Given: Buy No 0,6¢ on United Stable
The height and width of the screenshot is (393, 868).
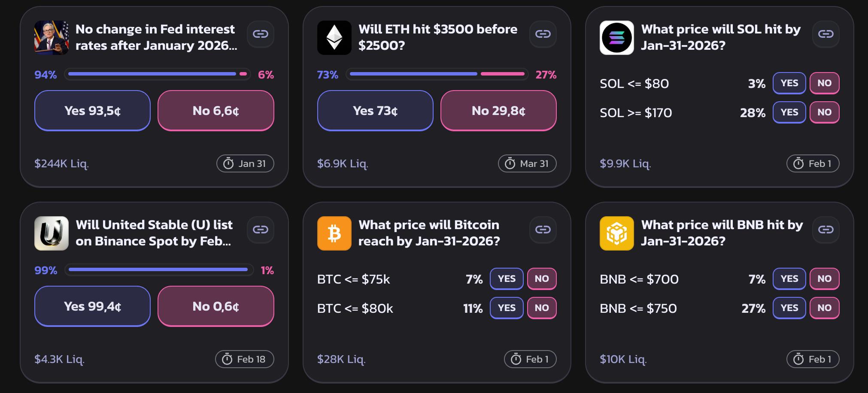Looking at the screenshot, I should tap(215, 306).
